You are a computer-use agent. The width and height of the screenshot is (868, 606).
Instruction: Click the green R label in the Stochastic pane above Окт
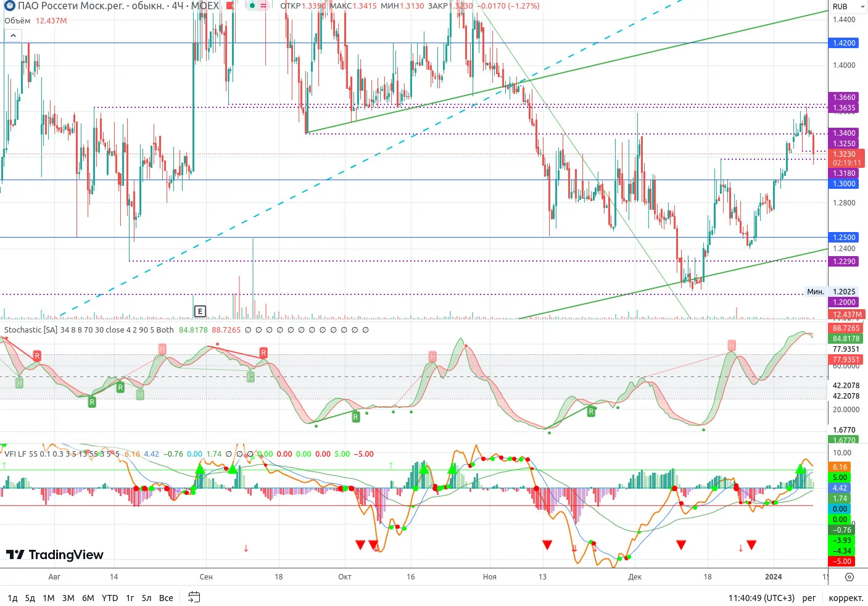355,417
